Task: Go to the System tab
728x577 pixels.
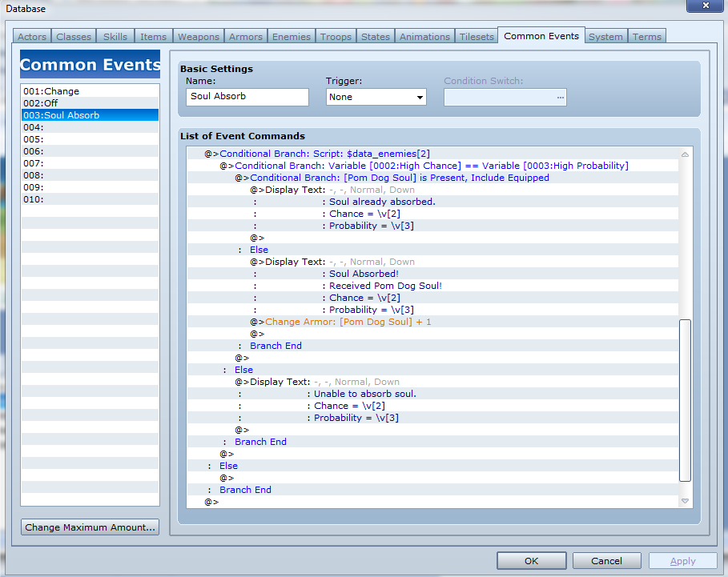Action: [605, 37]
